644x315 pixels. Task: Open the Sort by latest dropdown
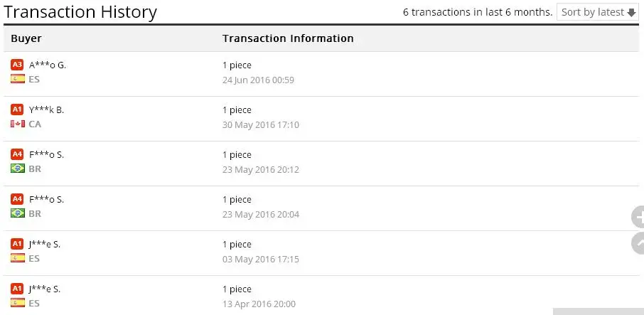tap(598, 12)
